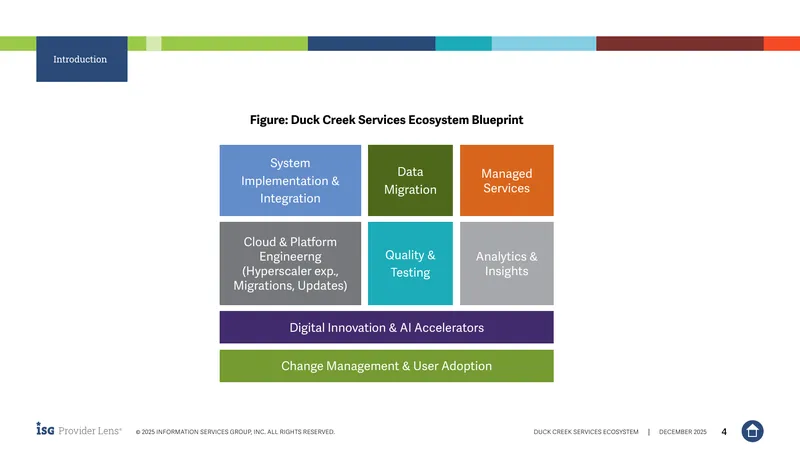Click the Duck Creek Services Ecosystem footer text

click(x=586, y=432)
